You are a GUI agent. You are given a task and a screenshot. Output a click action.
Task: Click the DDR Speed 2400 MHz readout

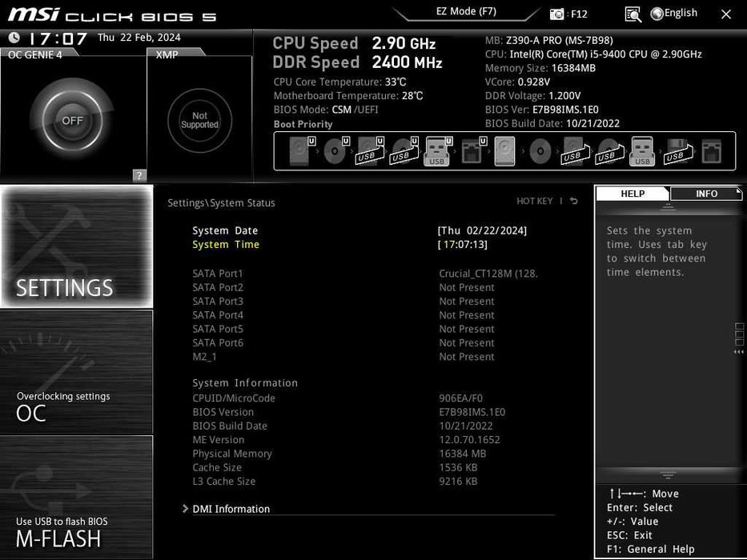coord(357,62)
